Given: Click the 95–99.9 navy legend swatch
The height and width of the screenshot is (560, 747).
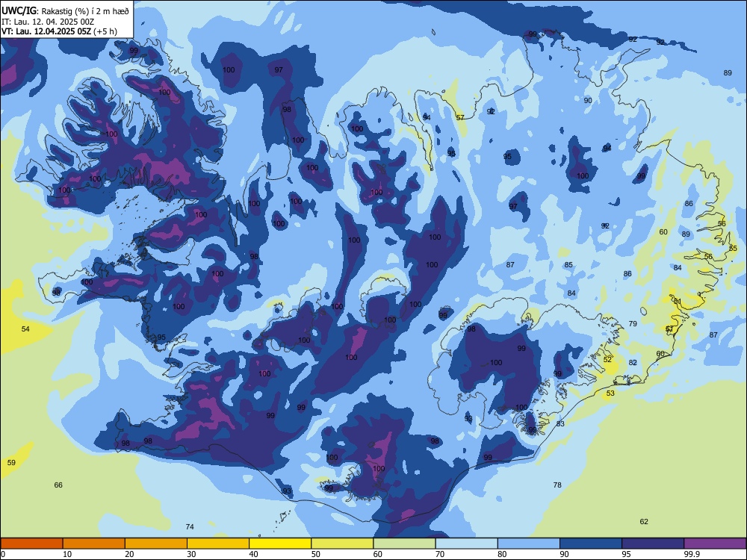Looking at the screenshot, I should click(x=653, y=544).
